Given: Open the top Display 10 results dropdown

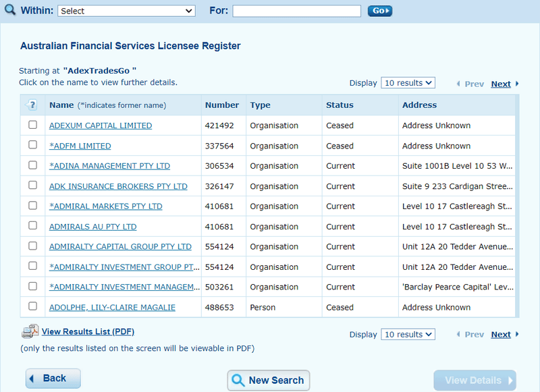Looking at the screenshot, I should pyautogui.click(x=408, y=83).
